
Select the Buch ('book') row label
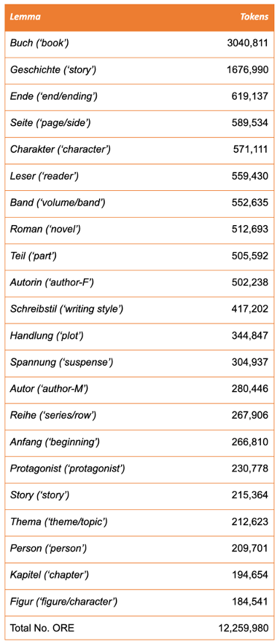click(39, 43)
